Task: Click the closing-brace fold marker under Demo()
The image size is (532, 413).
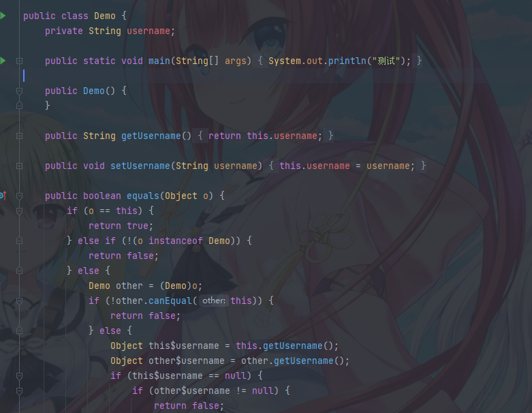Action: tap(19, 106)
